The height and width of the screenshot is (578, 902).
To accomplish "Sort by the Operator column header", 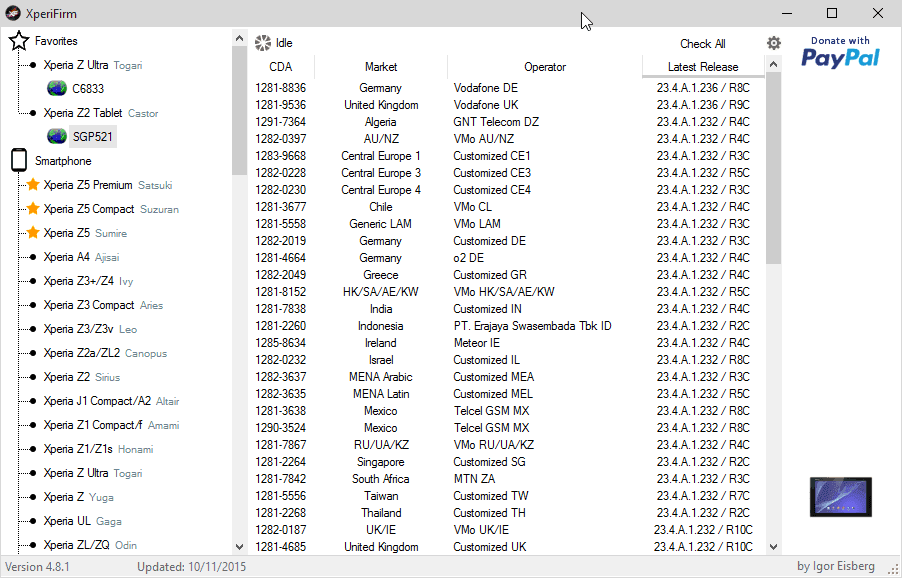I will 545,67.
